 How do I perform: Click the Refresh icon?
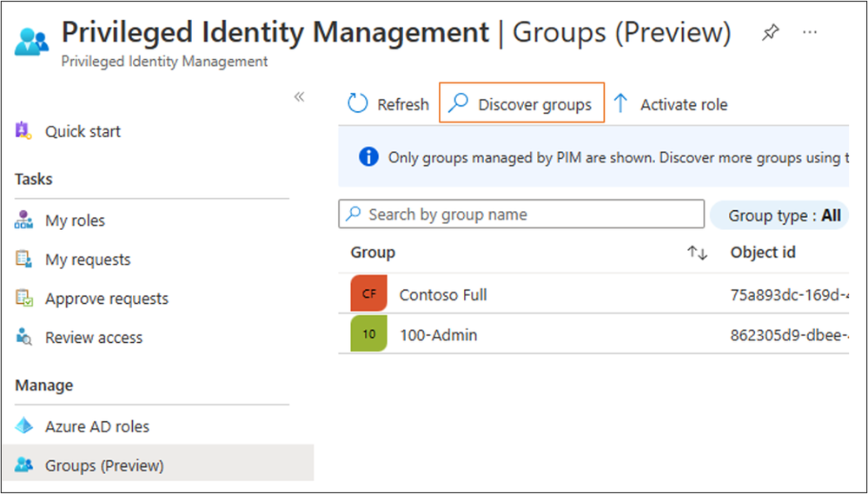tap(358, 104)
